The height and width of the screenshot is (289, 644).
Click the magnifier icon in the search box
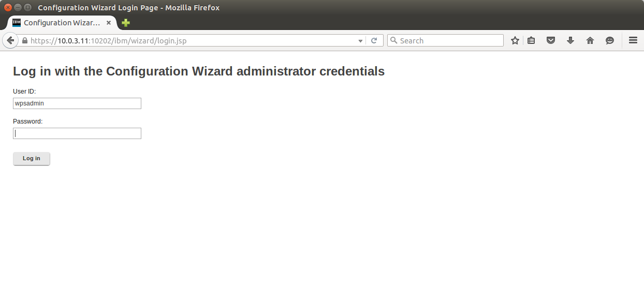click(394, 40)
